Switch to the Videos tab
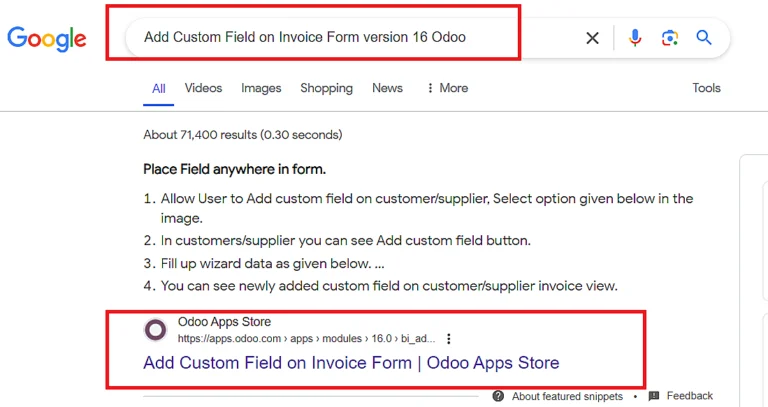 pyautogui.click(x=203, y=88)
